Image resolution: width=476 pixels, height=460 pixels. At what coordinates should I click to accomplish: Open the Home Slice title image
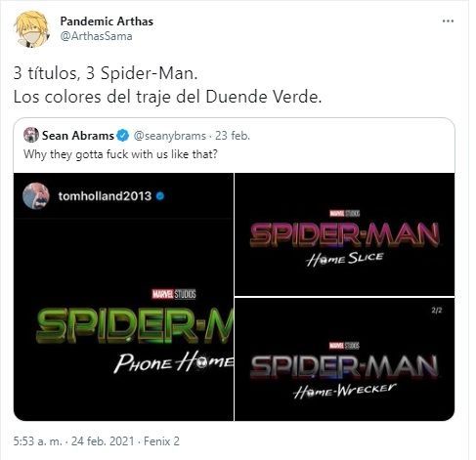click(344, 234)
